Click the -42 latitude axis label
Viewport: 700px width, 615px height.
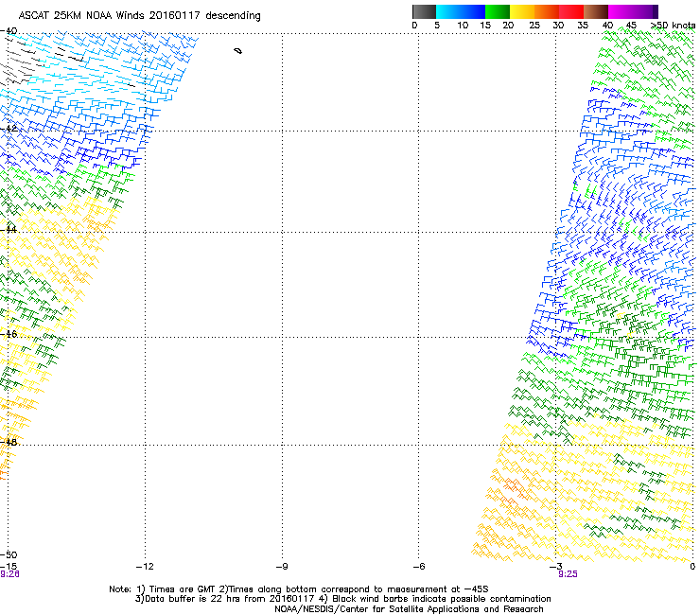coord(9,129)
